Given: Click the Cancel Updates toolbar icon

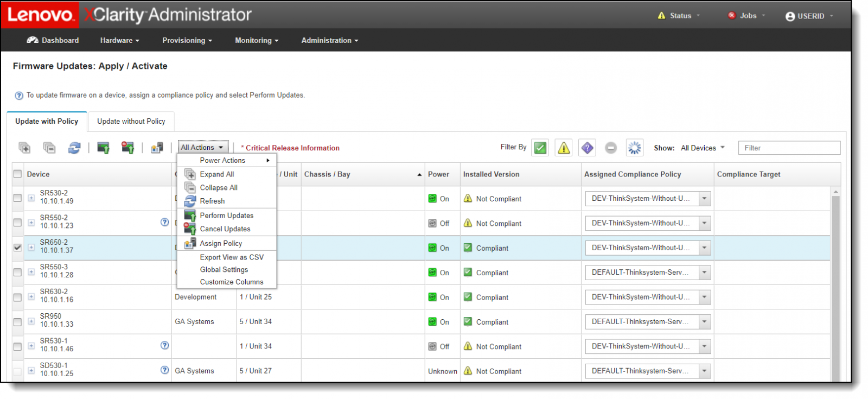Looking at the screenshot, I should pyautogui.click(x=128, y=148).
